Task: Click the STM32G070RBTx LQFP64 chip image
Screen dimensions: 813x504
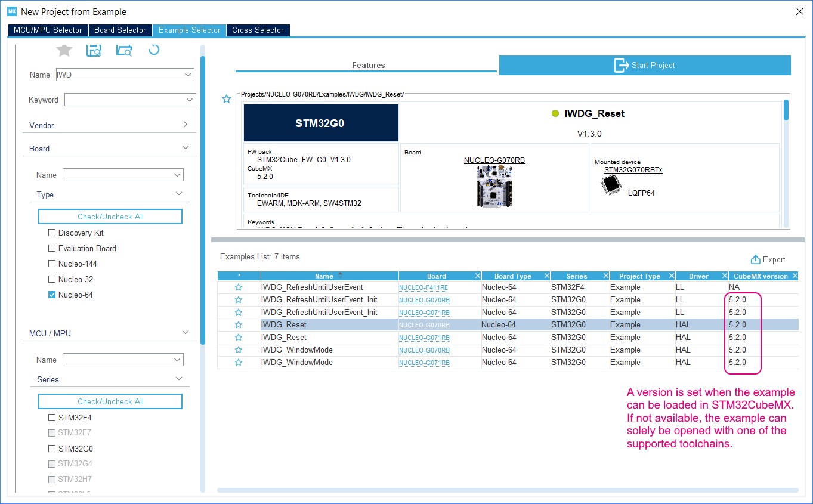Action: (610, 185)
